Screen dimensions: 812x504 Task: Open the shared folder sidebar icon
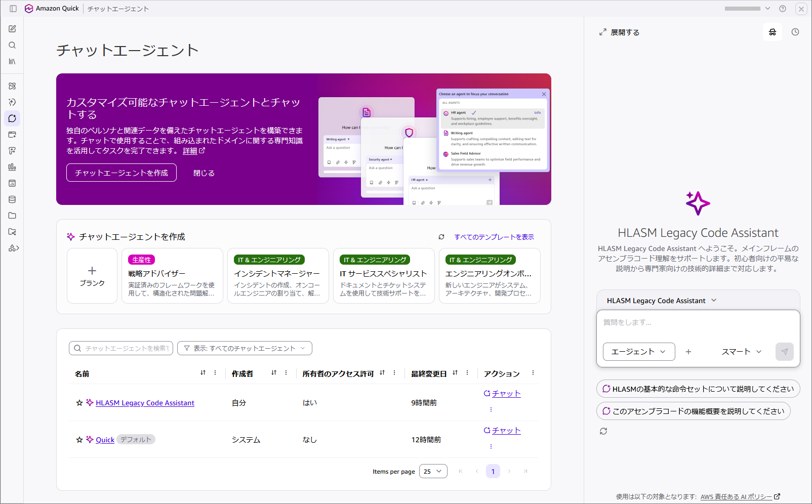coord(12,232)
